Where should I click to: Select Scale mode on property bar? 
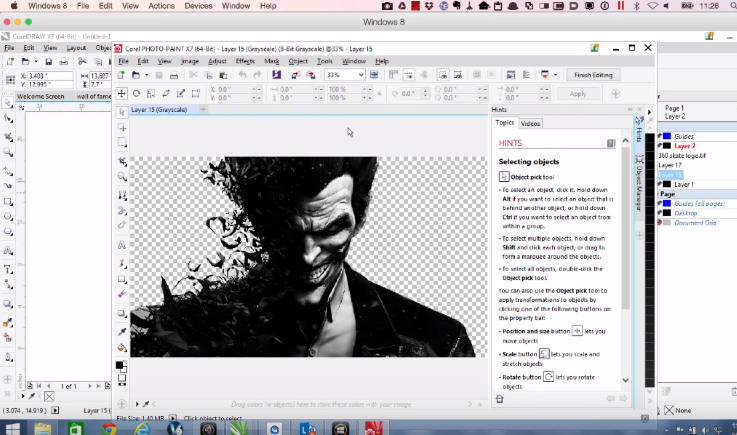point(151,93)
